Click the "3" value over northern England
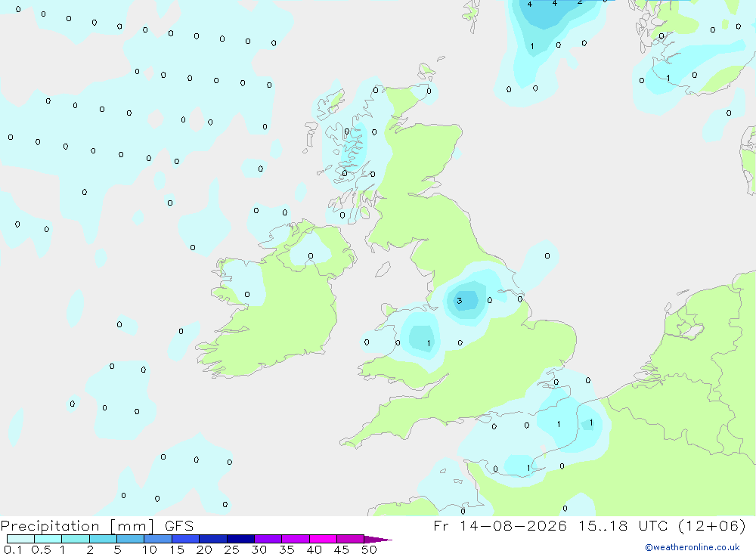The width and height of the screenshot is (756, 554). pyautogui.click(x=460, y=301)
